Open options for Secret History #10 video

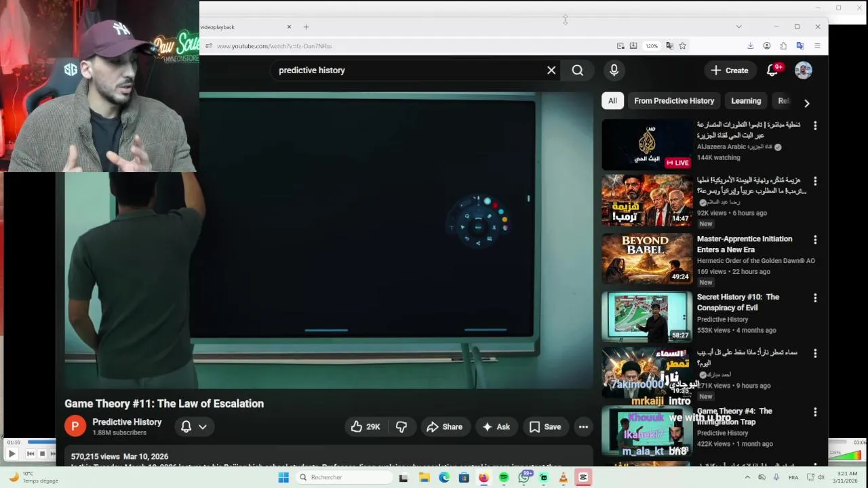tap(815, 298)
